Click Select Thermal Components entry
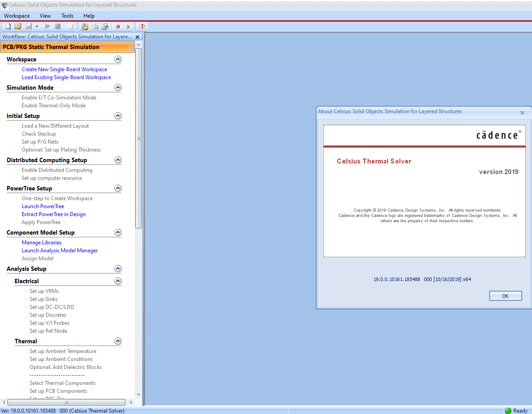Image resolution: width=532 pixels, height=414 pixels. pyautogui.click(x=62, y=383)
